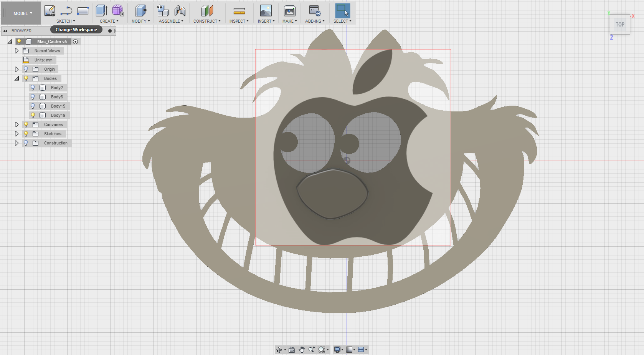The width and height of the screenshot is (644, 355).
Task: Show Body2 using its light bulb
Action: coord(33,88)
